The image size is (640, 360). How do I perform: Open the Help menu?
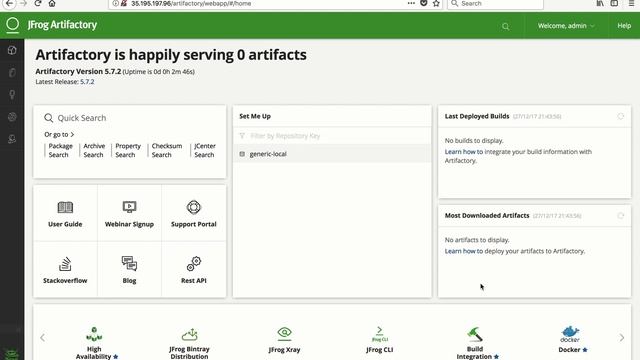pyautogui.click(x=624, y=26)
